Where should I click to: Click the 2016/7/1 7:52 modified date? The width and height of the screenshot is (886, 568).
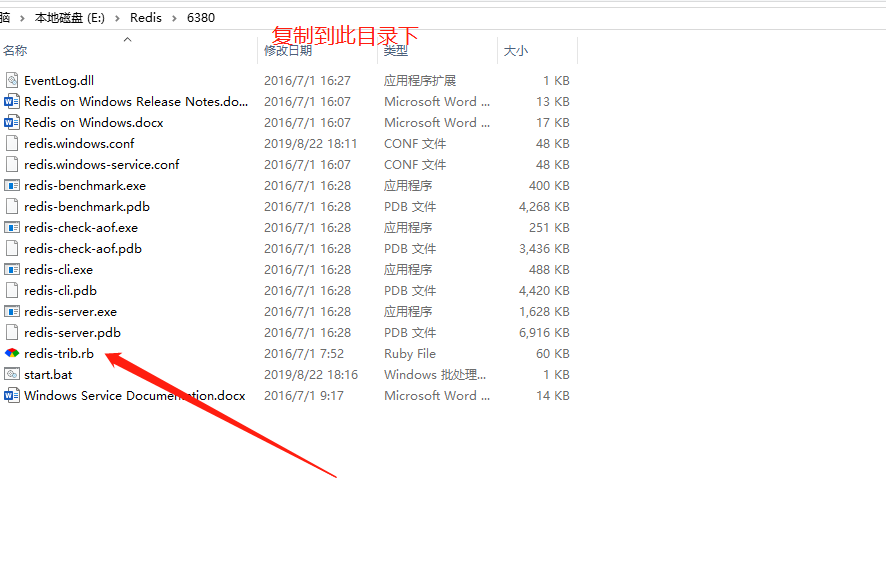point(303,353)
